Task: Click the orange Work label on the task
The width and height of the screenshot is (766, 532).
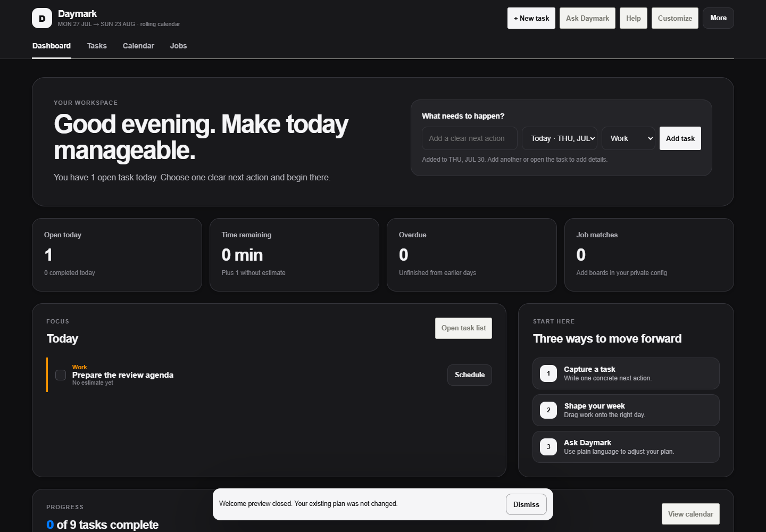Action: tap(79, 367)
